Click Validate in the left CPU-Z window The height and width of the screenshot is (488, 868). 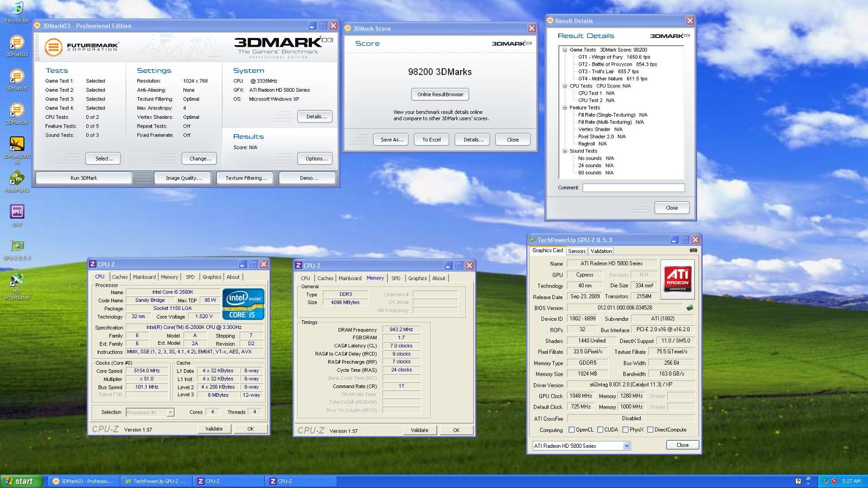tap(214, 429)
